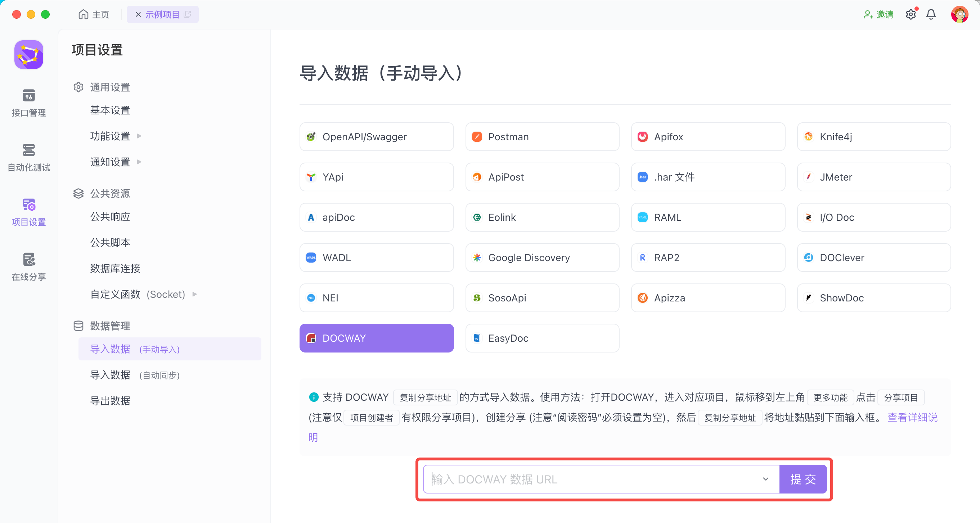
Task: Open 导入数据 (自动同步) menu item
Action: [135, 375]
